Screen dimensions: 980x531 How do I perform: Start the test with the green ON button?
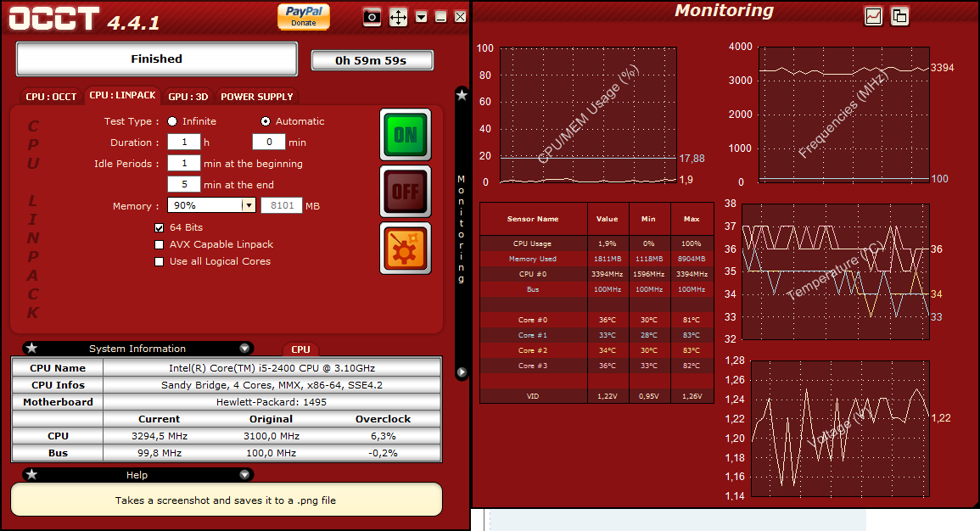coord(406,135)
